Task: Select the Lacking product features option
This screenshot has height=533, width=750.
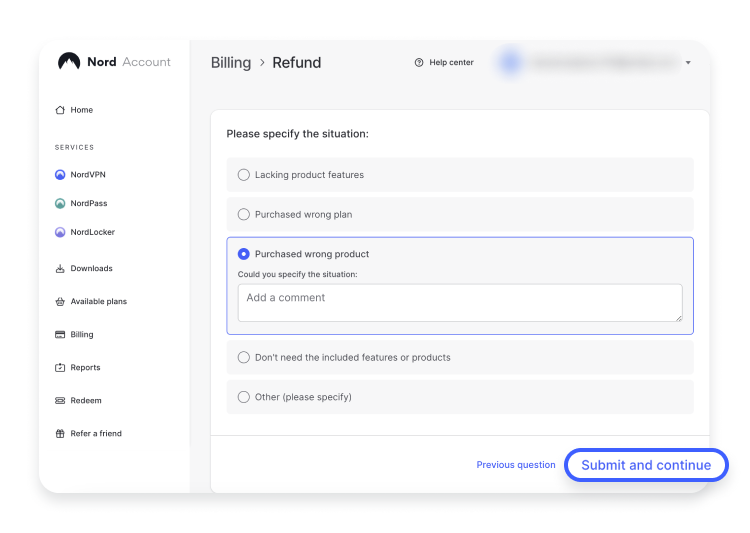Action: [244, 175]
